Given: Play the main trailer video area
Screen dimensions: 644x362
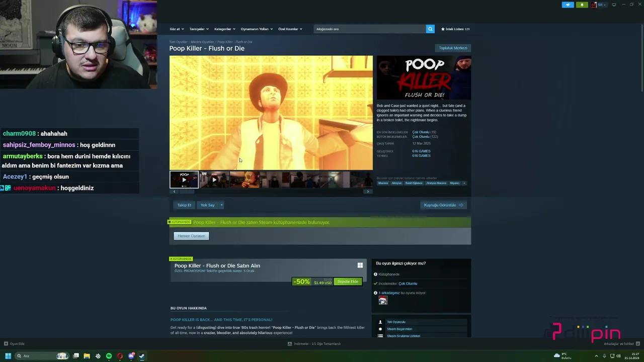Looking at the screenshot, I should (271, 113).
